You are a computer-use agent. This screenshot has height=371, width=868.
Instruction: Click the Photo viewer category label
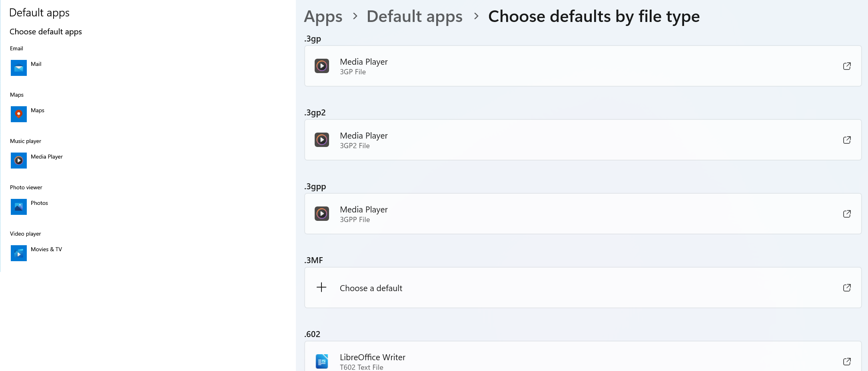click(26, 187)
